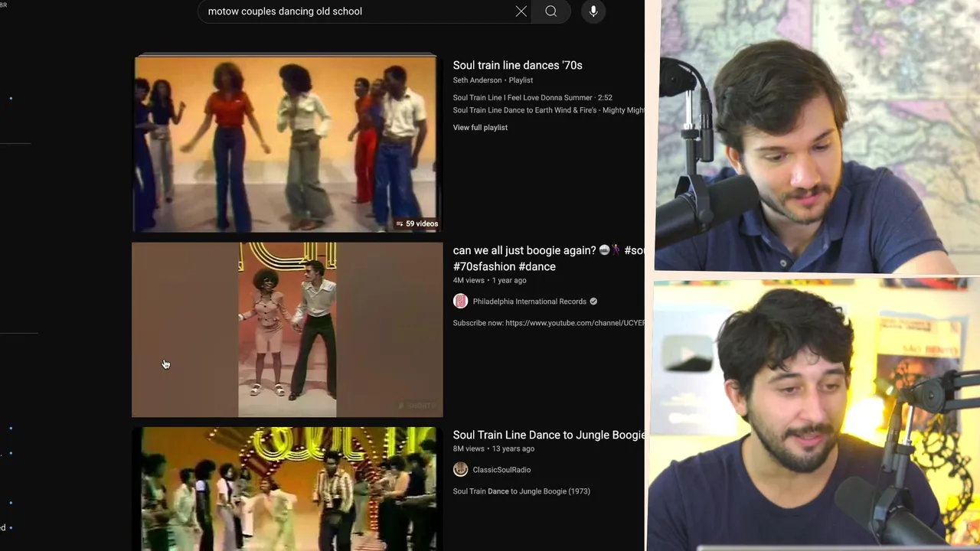The width and height of the screenshot is (980, 551).
Task: Click the '4M views • 1 year ago' text
Action: point(489,280)
